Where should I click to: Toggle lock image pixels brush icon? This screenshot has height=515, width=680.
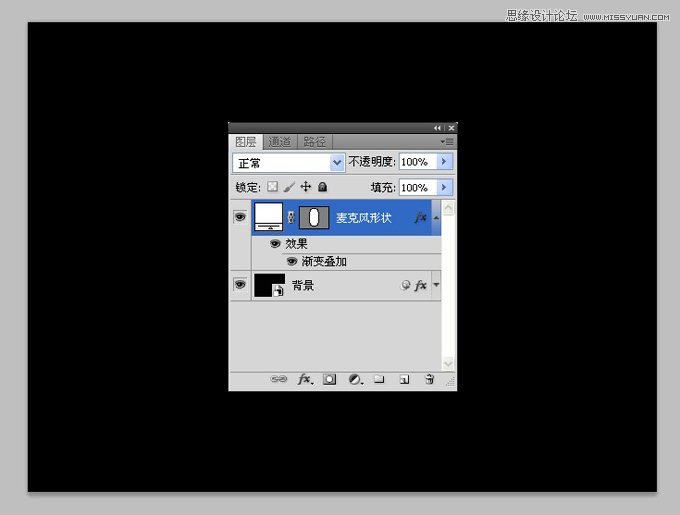click(x=289, y=187)
